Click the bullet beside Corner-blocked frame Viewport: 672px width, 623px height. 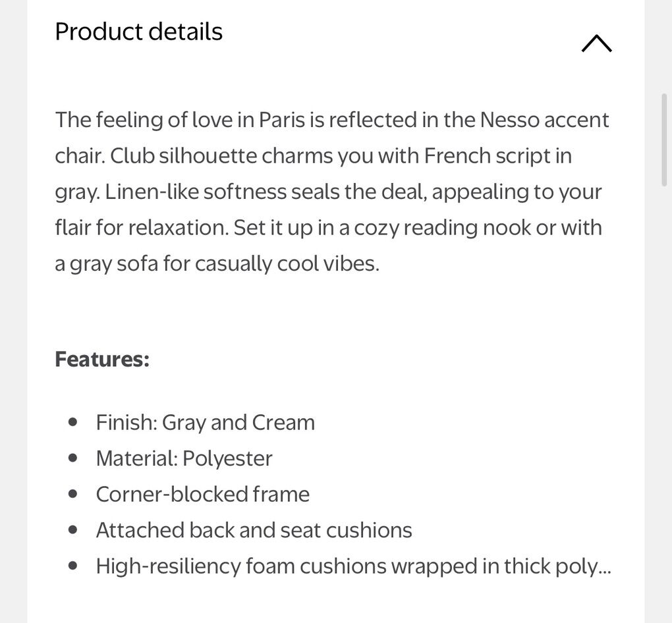click(72, 494)
